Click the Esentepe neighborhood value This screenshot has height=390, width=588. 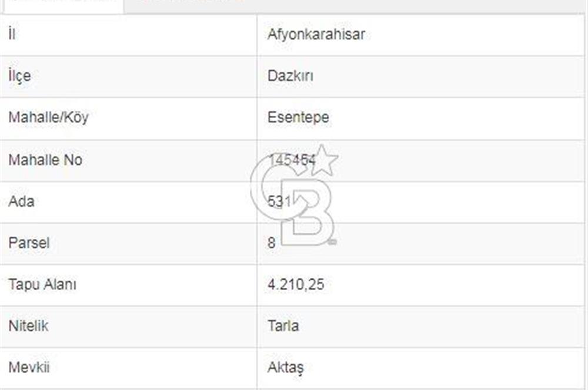(x=298, y=117)
